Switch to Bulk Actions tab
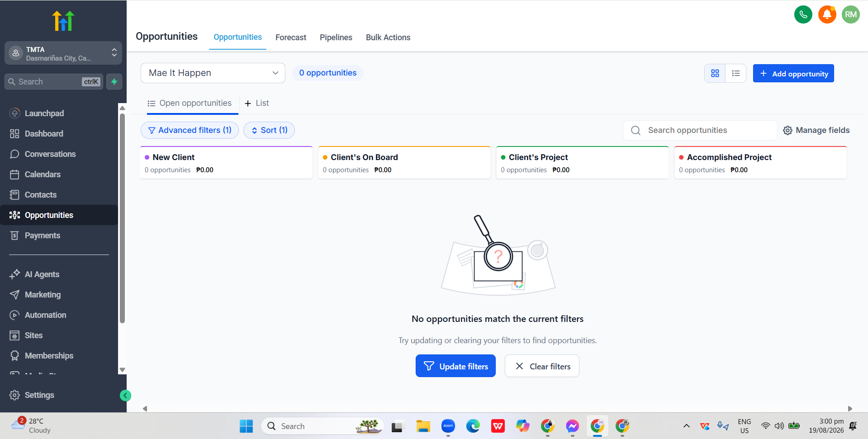This screenshot has width=868, height=439. pos(388,38)
